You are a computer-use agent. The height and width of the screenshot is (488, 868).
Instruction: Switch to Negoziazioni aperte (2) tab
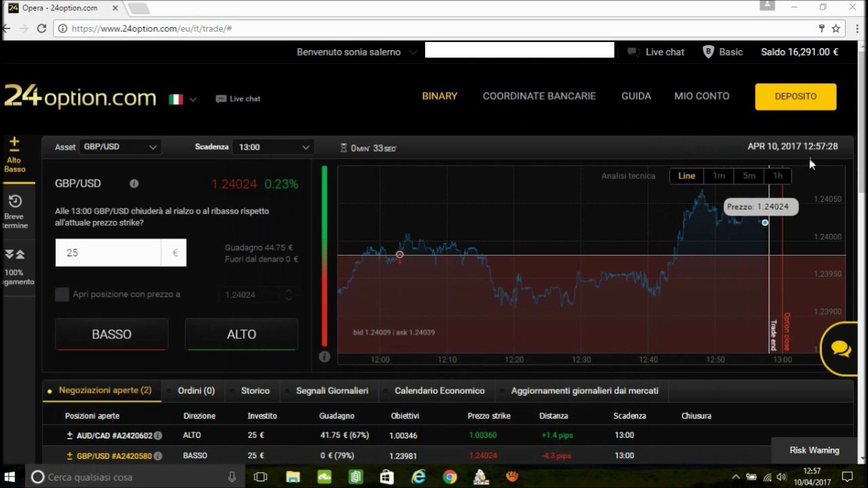click(101, 390)
